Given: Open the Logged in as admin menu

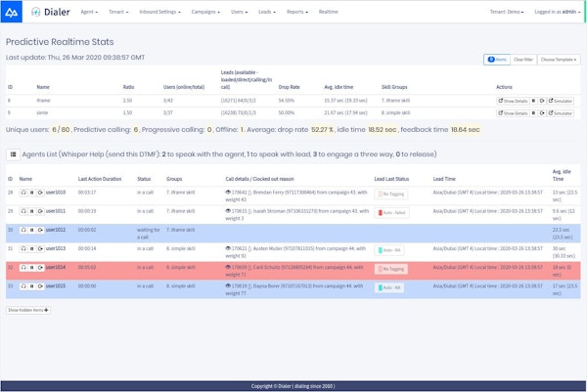Looking at the screenshot, I should point(557,12).
